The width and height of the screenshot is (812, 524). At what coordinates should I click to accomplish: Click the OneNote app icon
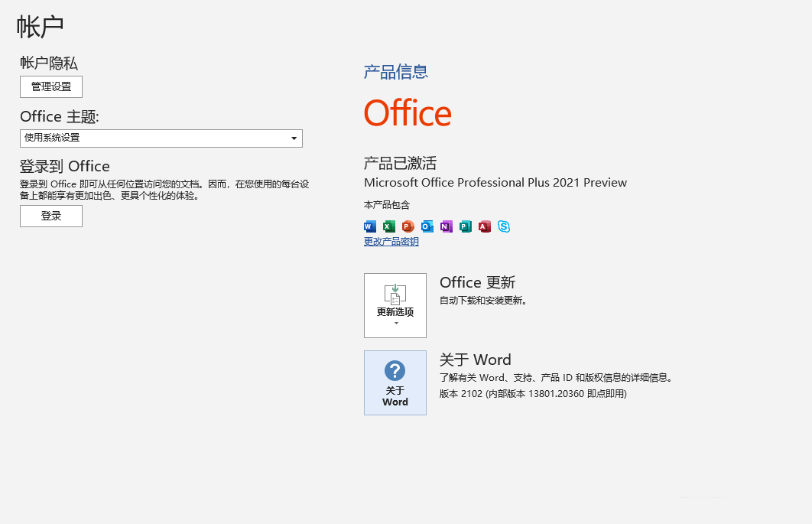pos(447,226)
